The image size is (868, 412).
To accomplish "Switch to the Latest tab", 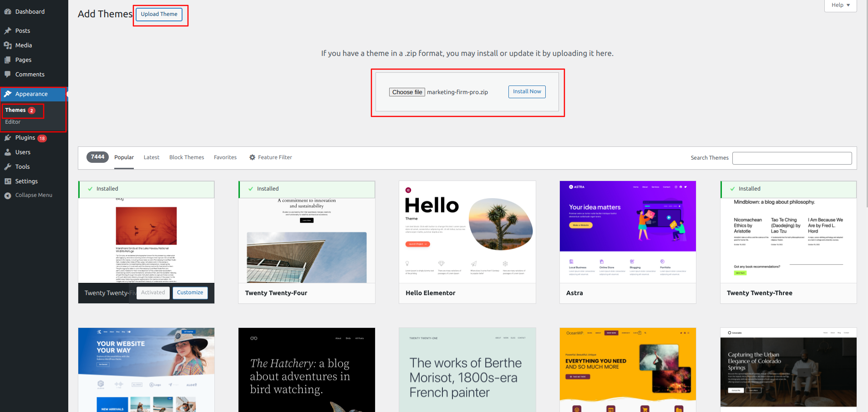I will click(152, 157).
